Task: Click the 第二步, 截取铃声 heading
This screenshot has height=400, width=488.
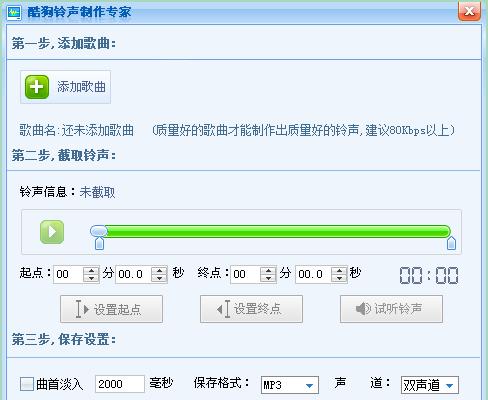Action: coord(64,155)
